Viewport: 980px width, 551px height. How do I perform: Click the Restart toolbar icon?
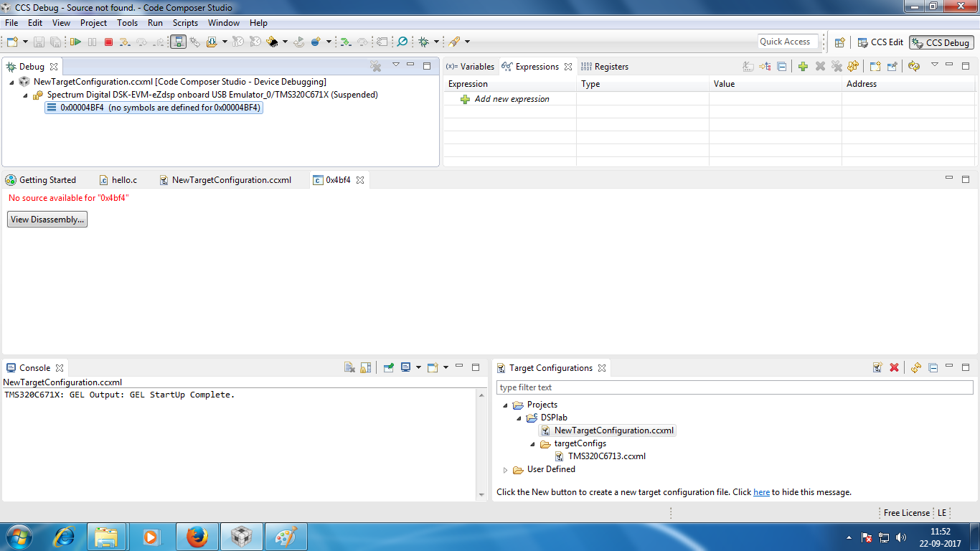(299, 42)
